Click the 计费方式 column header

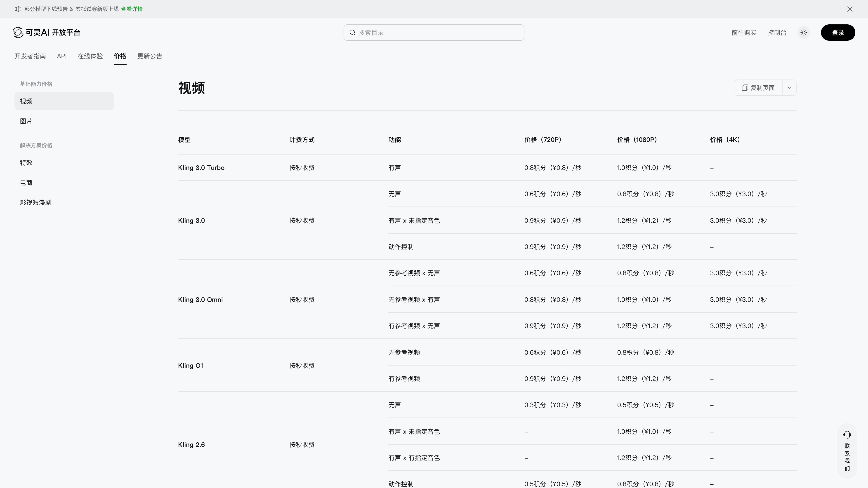pyautogui.click(x=302, y=140)
